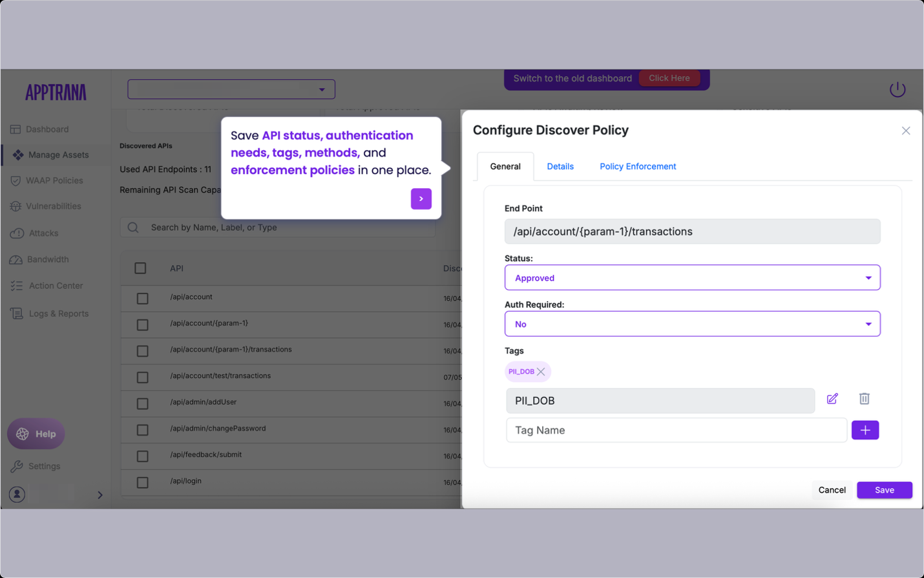
Task: Open Vulnerabilities menu item
Action: [x=54, y=206]
